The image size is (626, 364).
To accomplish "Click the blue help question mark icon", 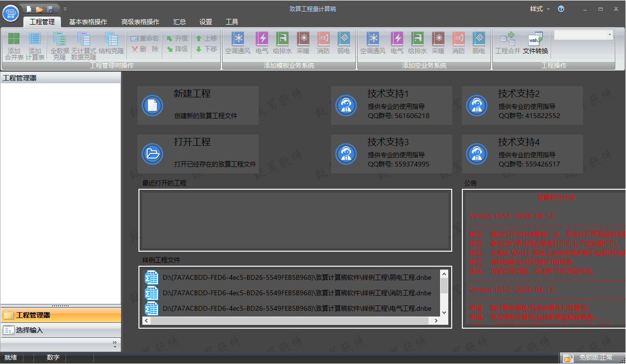I will click(561, 9).
